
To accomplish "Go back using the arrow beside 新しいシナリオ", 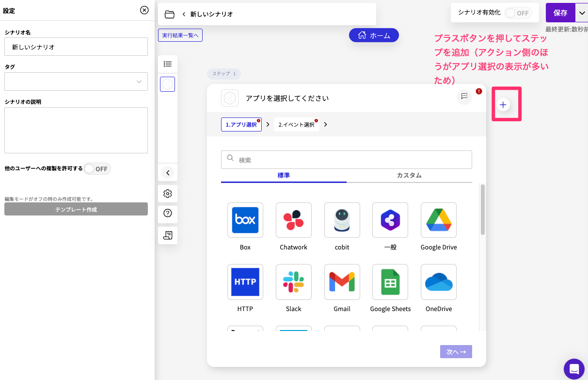I will (184, 14).
